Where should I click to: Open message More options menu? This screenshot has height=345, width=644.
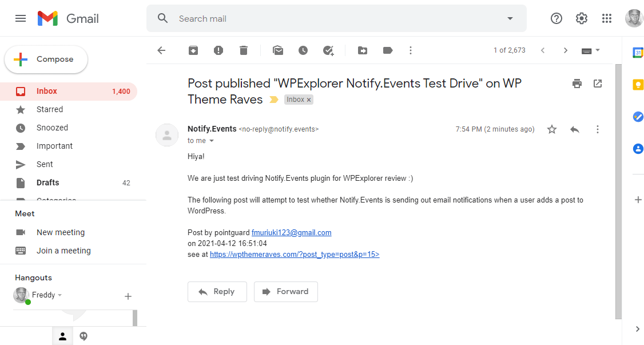click(x=598, y=130)
